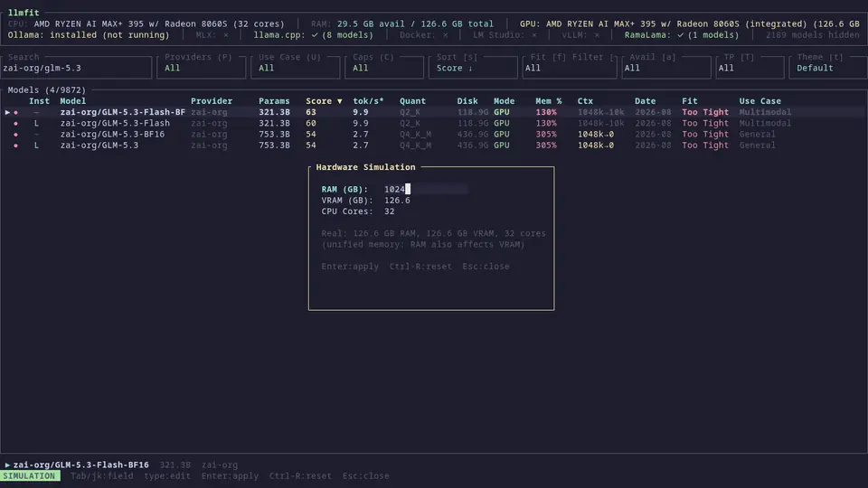The height and width of the screenshot is (488, 868).
Task: Click the 'Hardware Simulation' dialog title
Action: pos(365,167)
